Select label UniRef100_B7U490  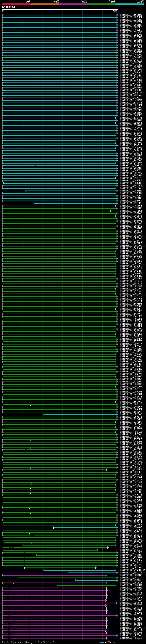(x=131, y=100)
